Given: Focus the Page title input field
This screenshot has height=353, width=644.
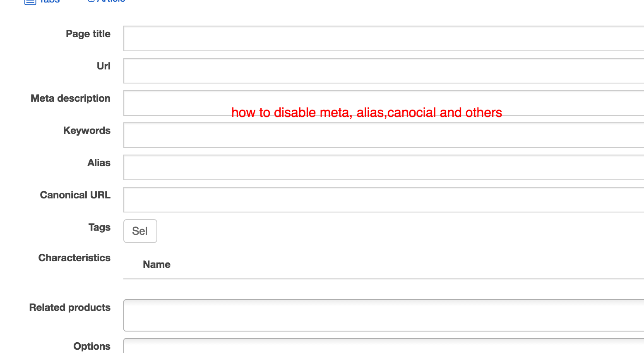Looking at the screenshot, I should click(383, 38).
